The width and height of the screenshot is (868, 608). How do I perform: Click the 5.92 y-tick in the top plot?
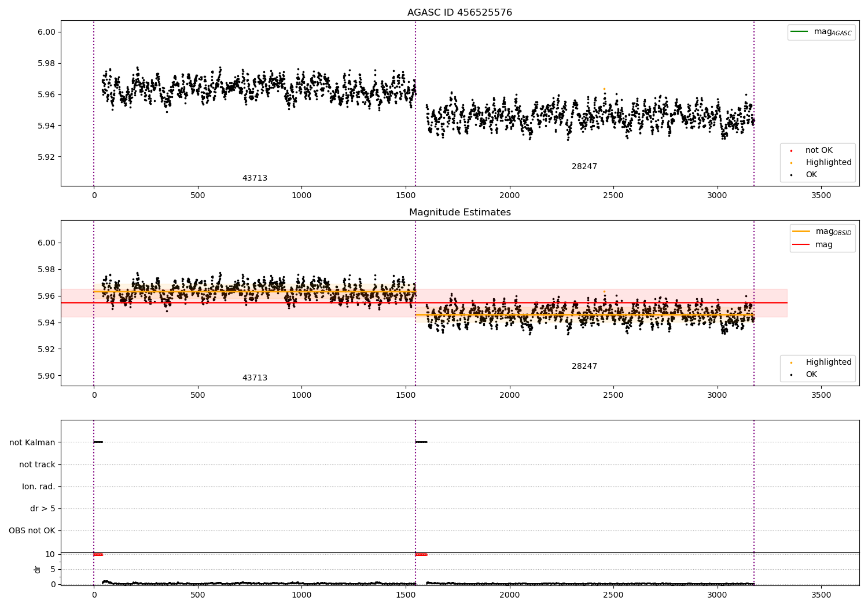pyautogui.click(x=46, y=158)
